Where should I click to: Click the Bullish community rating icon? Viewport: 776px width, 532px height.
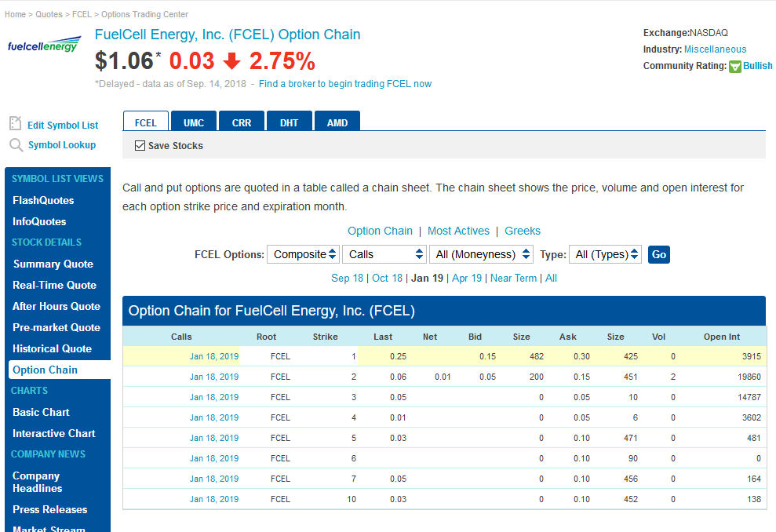(735, 67)
